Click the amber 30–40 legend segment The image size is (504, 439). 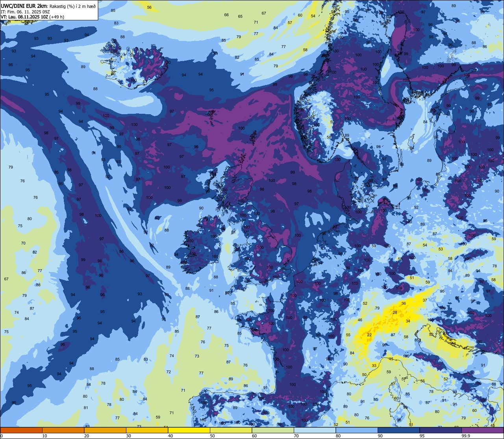click(x=147, y=430)
